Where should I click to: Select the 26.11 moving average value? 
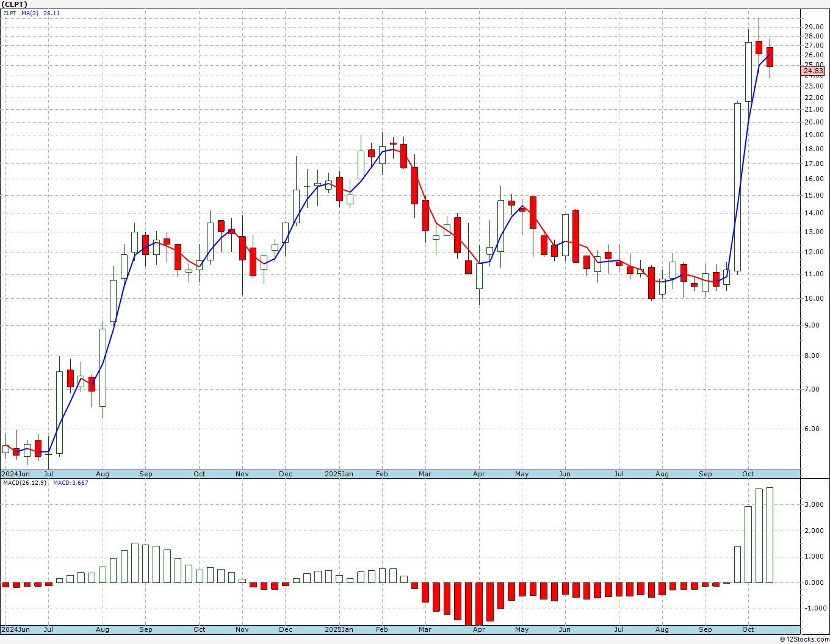52,13
